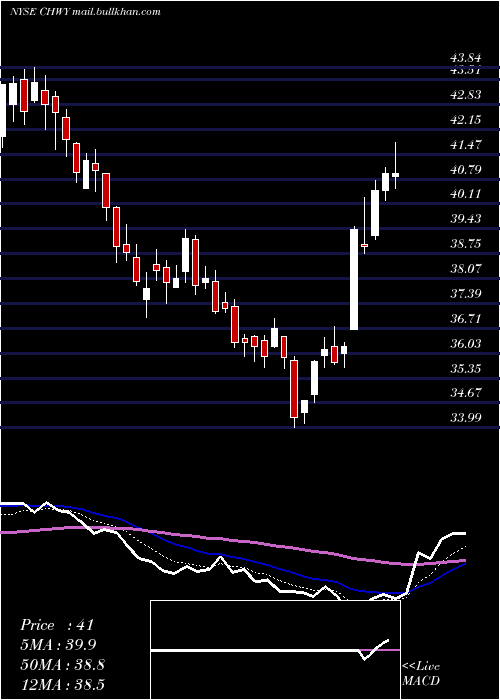Screen dimensions: 500x700
Task: Click the 12MA : 38.5 readout
Action: point(62,684)
